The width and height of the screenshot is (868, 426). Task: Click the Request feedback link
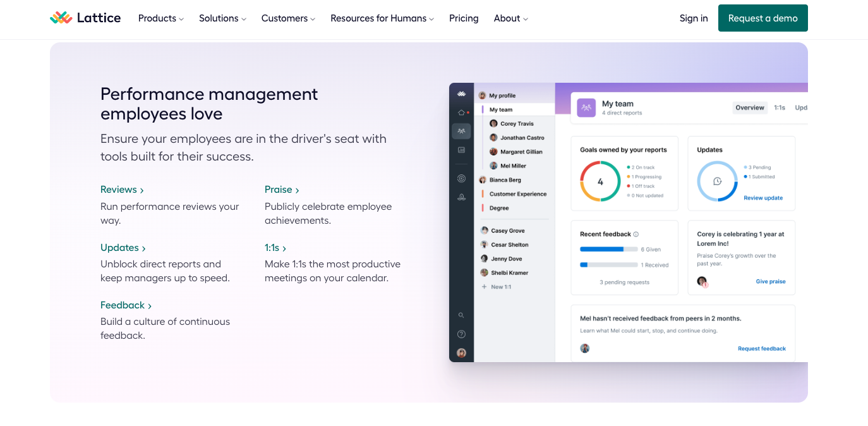762,348
